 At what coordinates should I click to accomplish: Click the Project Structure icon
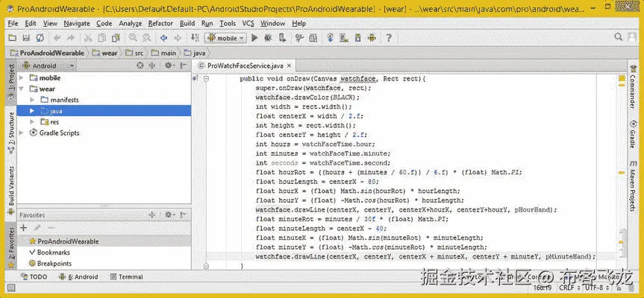(x=313, y=38)
